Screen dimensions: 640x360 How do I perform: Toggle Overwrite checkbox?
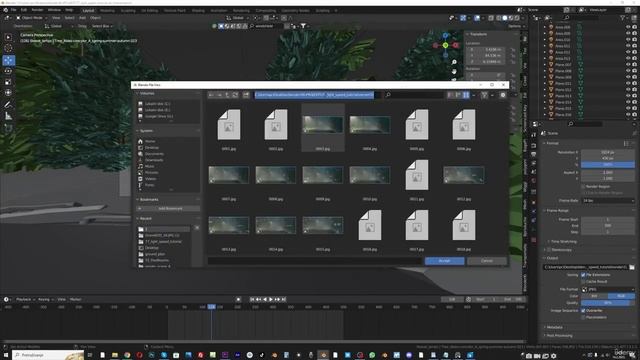(x=583, y=311)
